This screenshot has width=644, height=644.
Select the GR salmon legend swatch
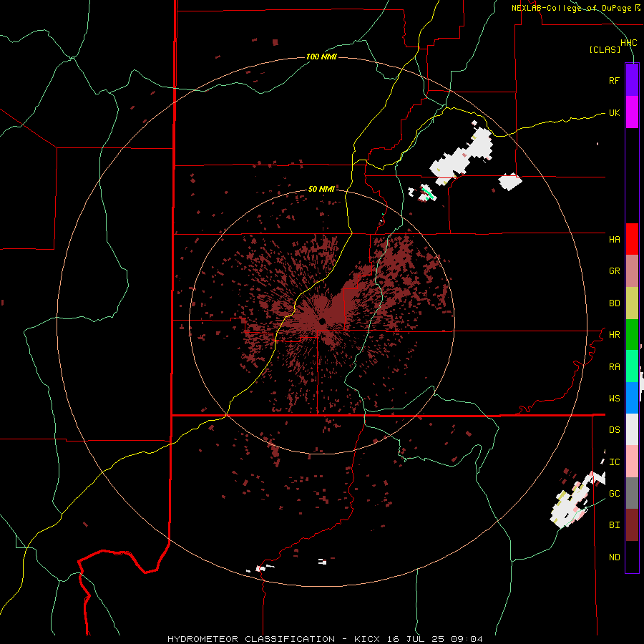click(632, 271)
